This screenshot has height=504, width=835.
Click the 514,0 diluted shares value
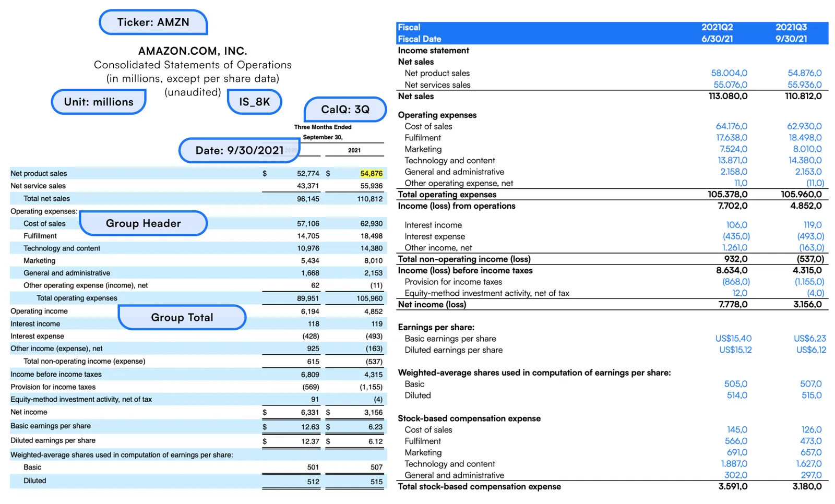coord(737,395)
